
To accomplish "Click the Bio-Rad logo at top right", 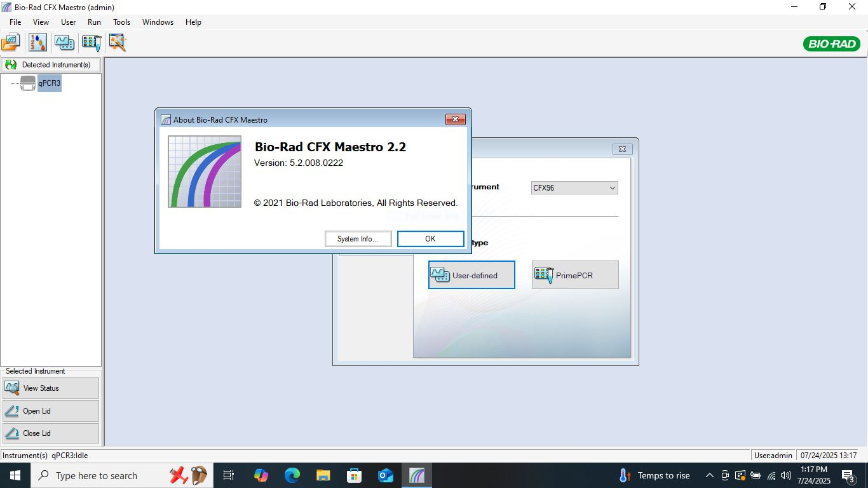I will pyautogui.click(x=832, y=44).
